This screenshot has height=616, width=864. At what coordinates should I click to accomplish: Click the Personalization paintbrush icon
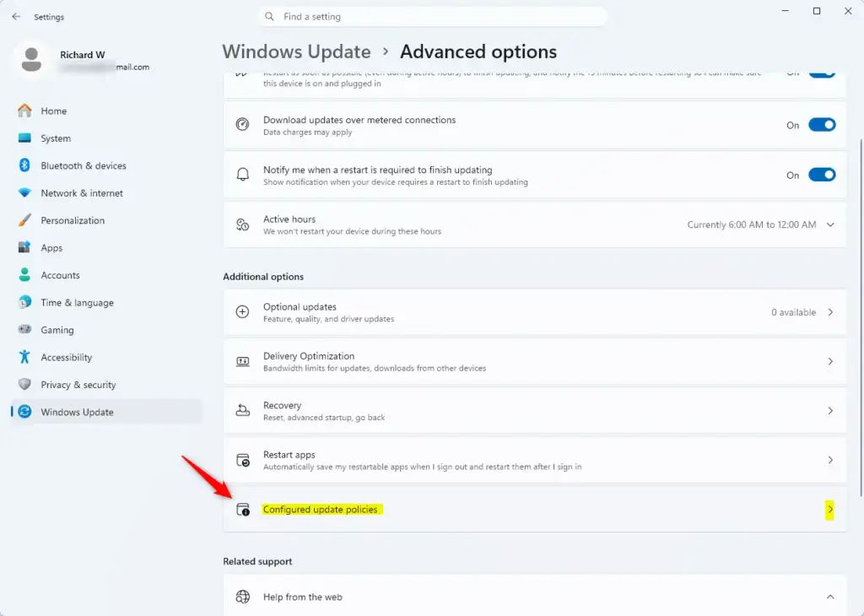[x=24, y=220]
